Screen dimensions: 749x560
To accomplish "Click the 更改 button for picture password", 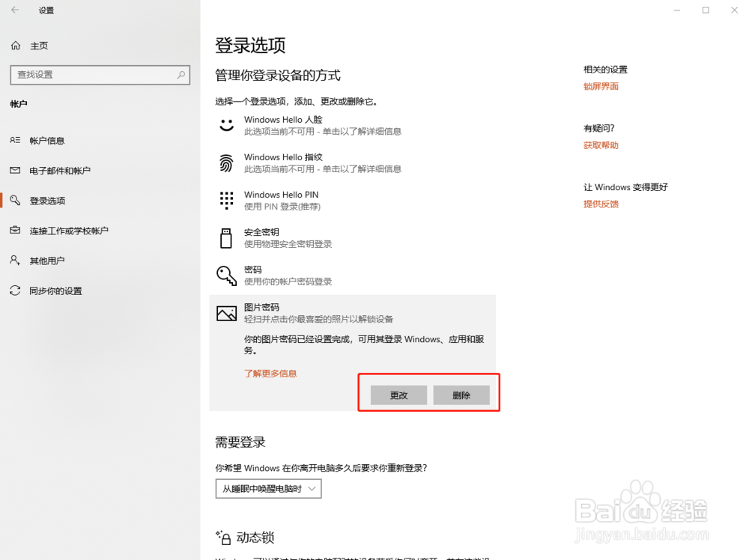I will tap(399, 395).
